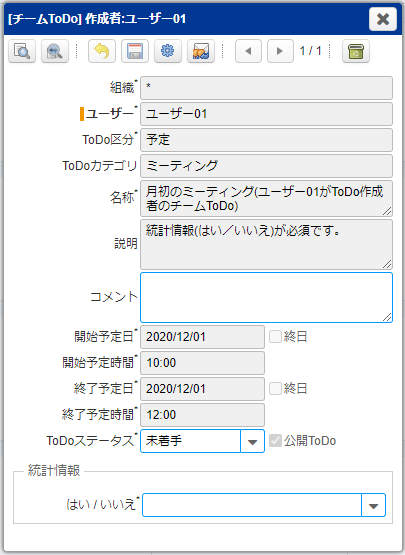Expand the ToDoステータス dropdown arrow
405x555 pixels.
tap(252, 441)
